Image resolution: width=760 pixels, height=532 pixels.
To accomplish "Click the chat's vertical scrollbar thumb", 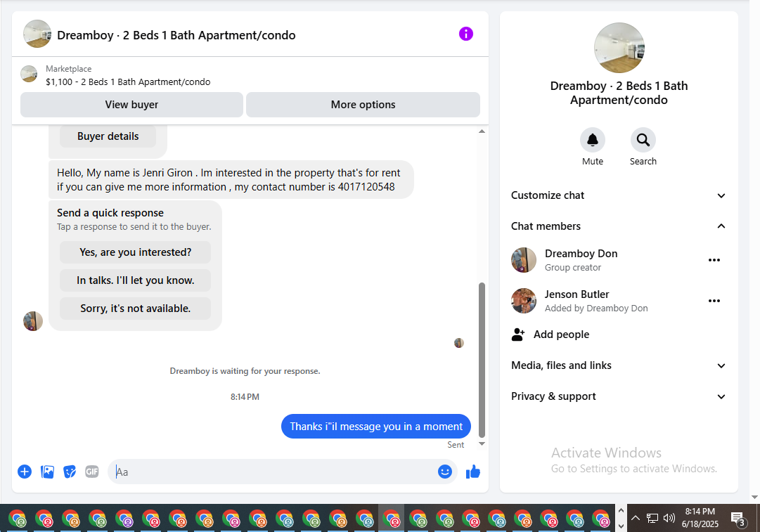I will [x=482, y=360].
